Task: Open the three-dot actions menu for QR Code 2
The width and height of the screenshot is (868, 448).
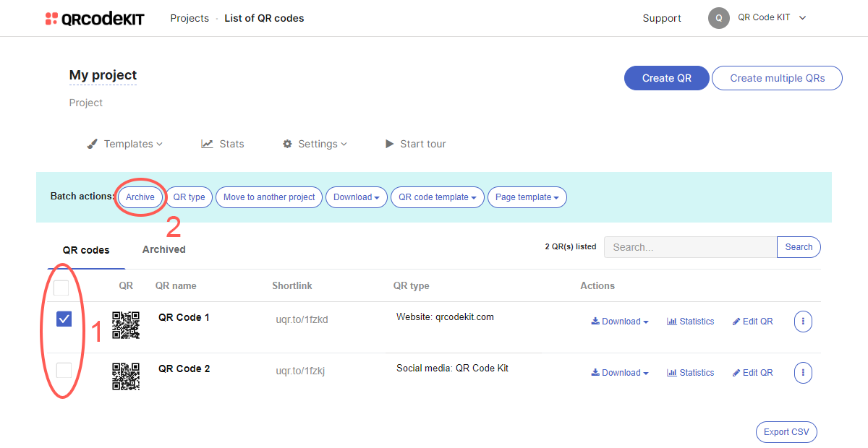Action: tap(803, 372)
